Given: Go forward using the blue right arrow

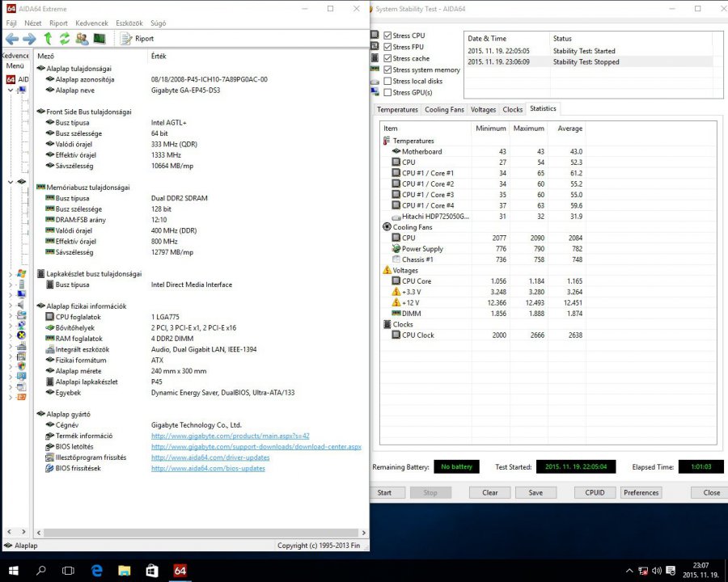Looking at the screenshot, I should pyautogui.click(x=29, y=39).
